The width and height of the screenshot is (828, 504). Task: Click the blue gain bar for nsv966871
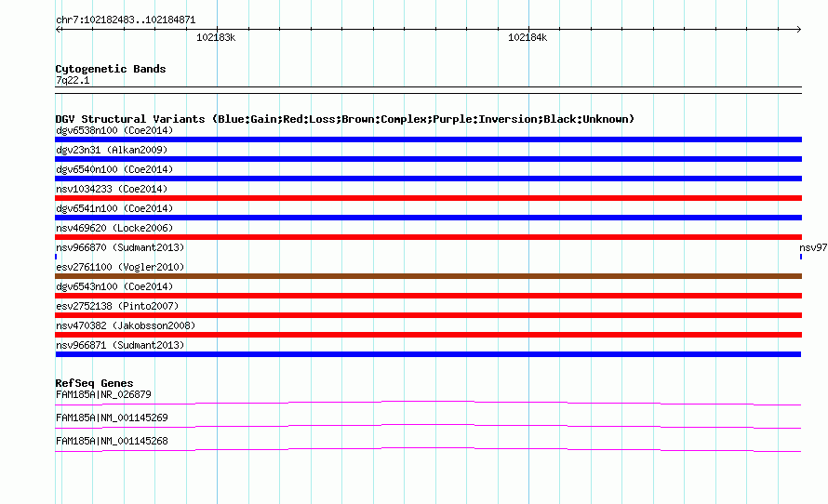coord(428,354)
